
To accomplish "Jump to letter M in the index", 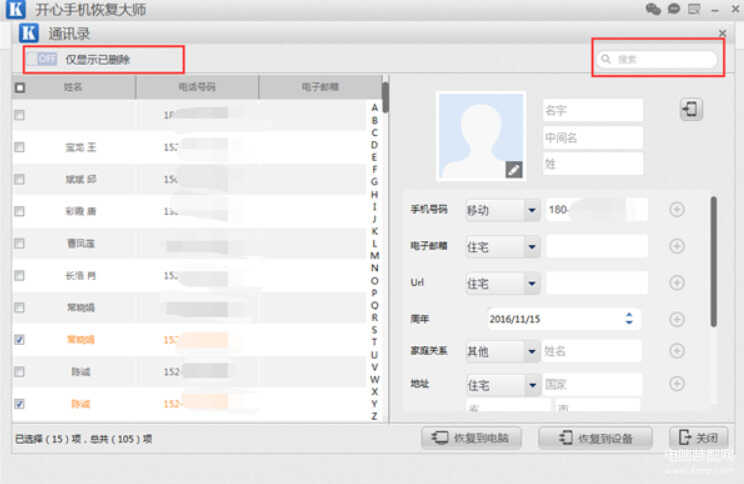I will tap(374, 256).
